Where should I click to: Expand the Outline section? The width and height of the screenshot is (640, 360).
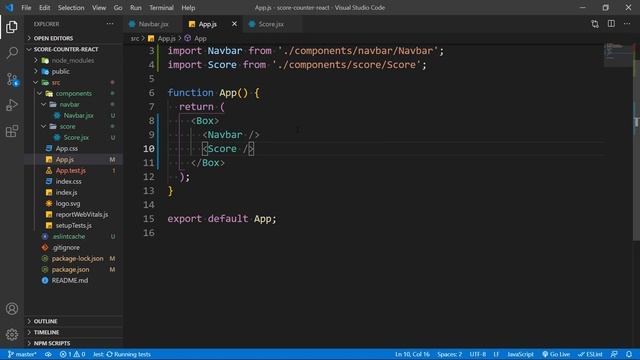point(73,321)
